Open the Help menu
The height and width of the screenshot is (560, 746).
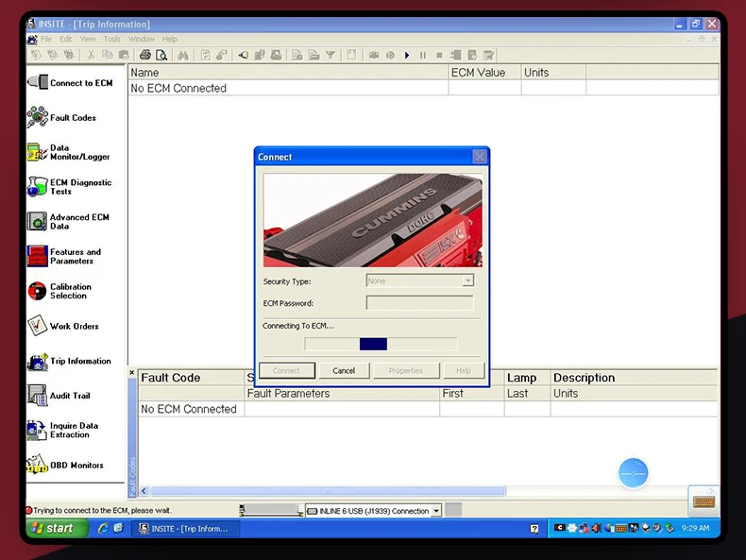pos(169,39)
